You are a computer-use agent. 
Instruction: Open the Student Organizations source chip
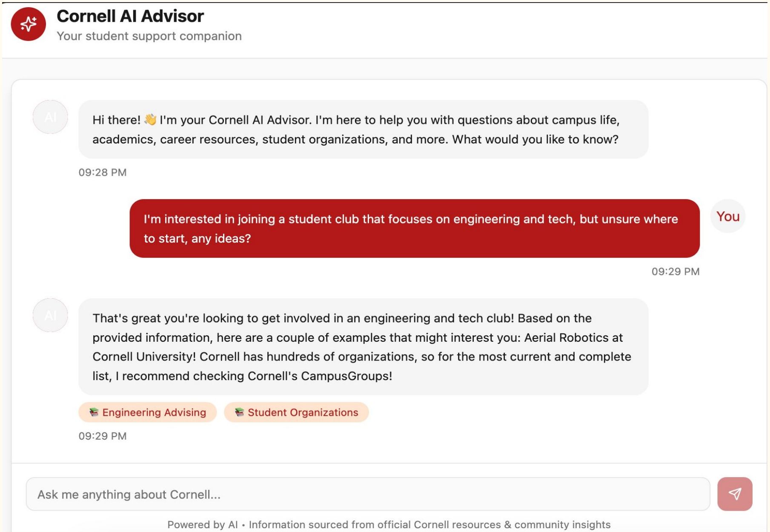(x=296, y=412)
